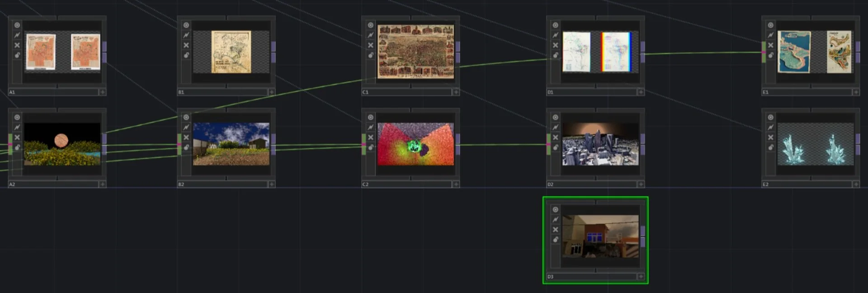Screen dimensions: 868x293
Task: Click the 'C1' node name label
Action: click(x=366, y=92)
